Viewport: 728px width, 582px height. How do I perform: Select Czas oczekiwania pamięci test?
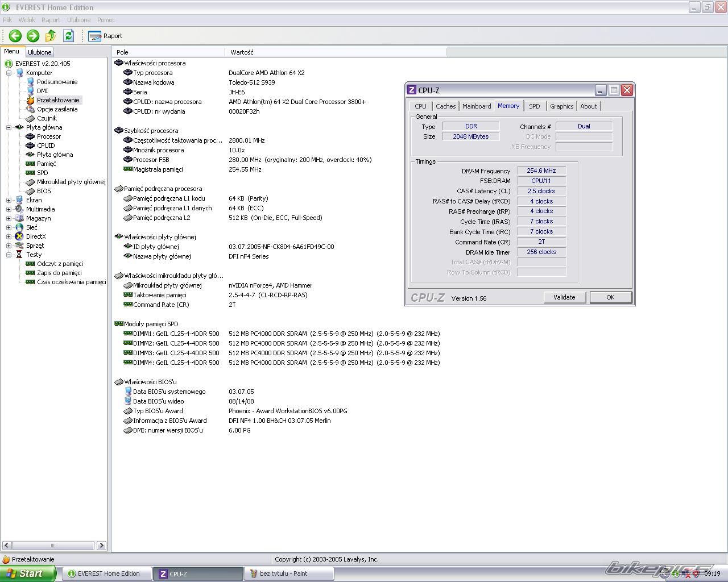point(71,282)
